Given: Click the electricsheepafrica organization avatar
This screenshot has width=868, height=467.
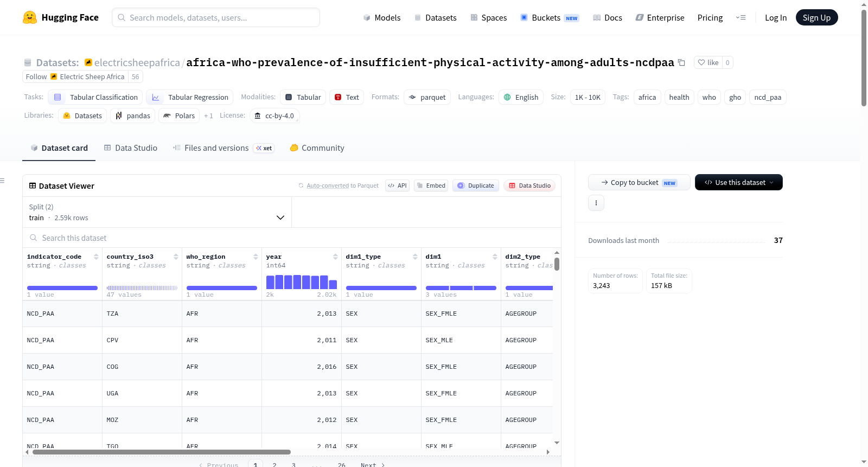Looking at the screenshot, I should [88, 62].
